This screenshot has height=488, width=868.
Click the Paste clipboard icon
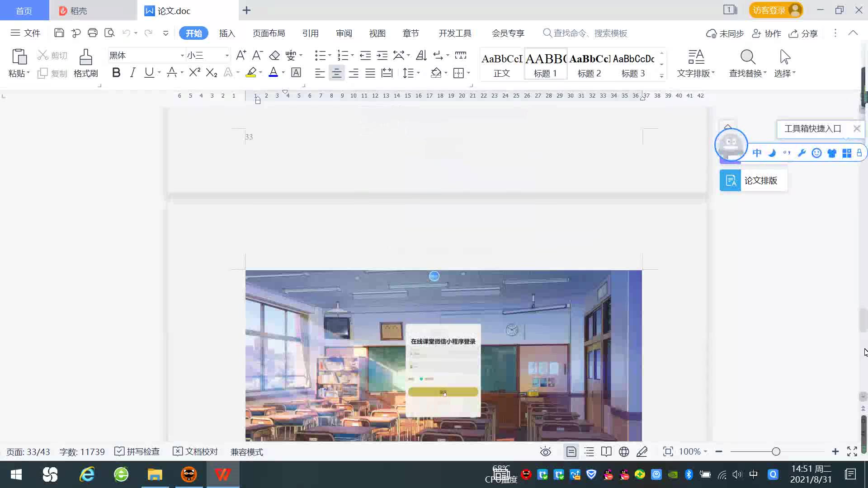click(x=19, y=57)
